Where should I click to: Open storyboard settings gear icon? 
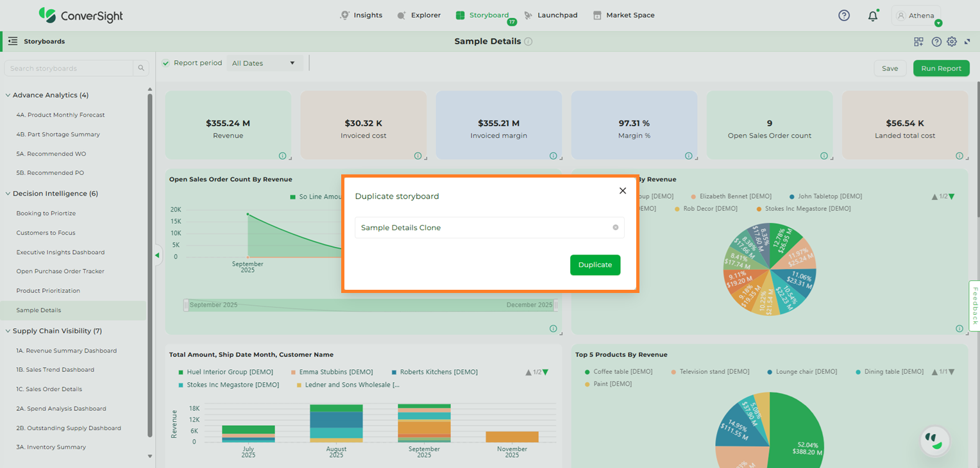pyautogui.click(x=952, y=42)
